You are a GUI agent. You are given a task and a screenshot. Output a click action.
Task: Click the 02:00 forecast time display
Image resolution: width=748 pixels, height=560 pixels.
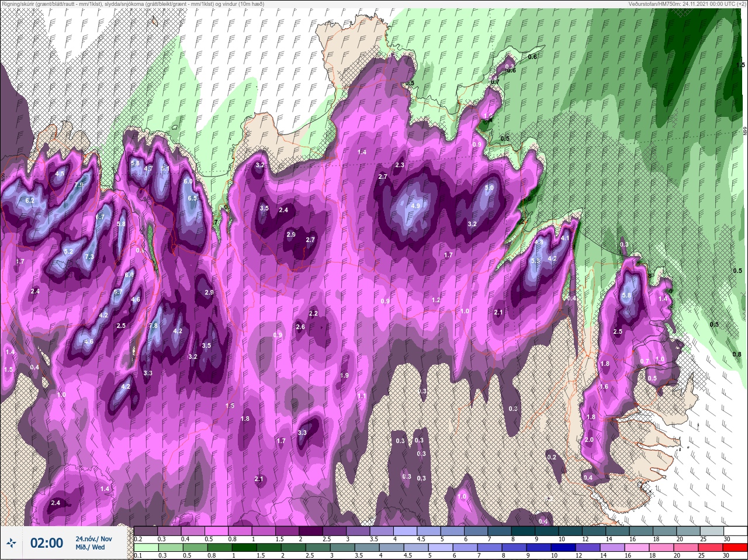[x=47, y=543]
